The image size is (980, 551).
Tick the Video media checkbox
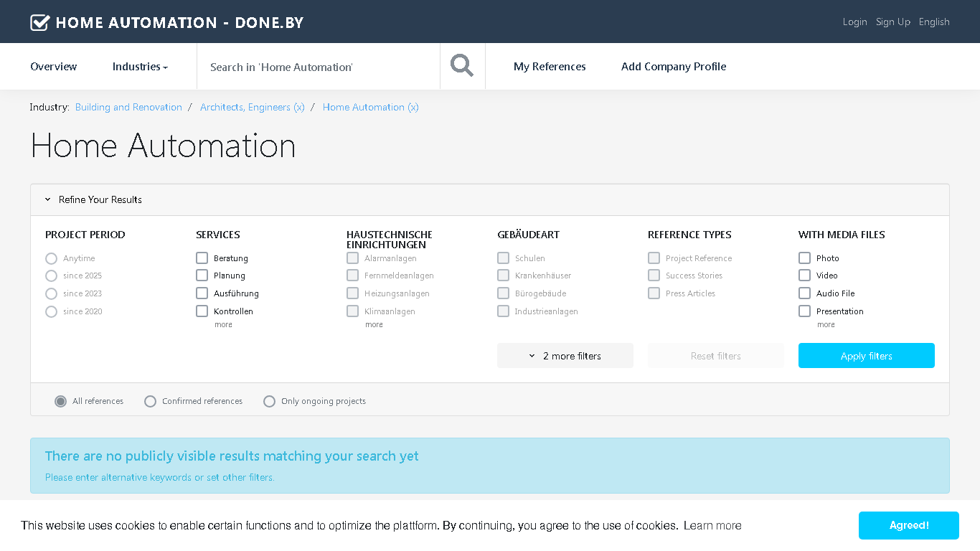coord(804,275)
